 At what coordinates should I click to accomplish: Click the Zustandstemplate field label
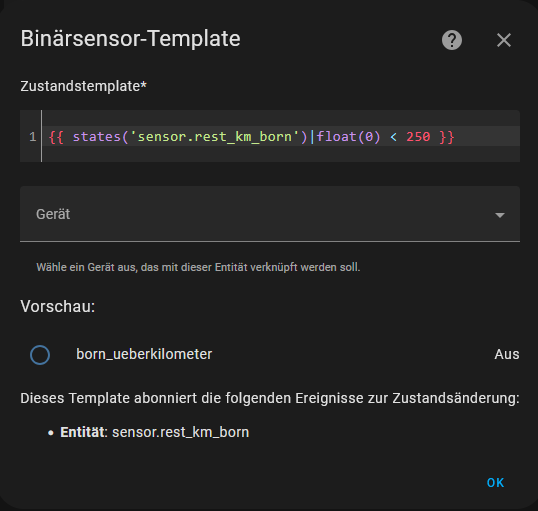(83, 86)
